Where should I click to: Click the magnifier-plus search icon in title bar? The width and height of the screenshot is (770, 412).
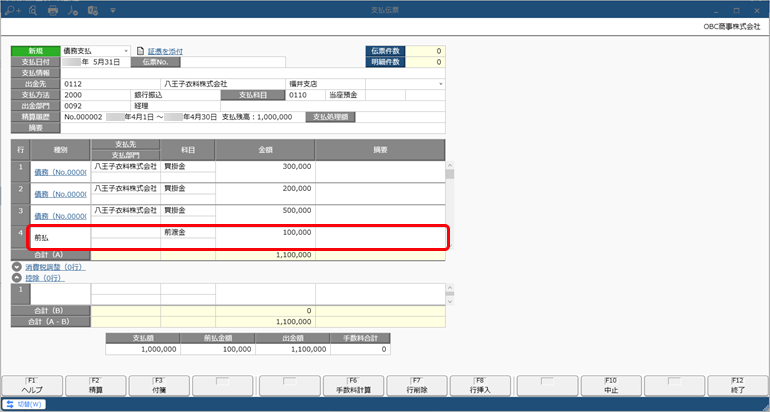13,10
